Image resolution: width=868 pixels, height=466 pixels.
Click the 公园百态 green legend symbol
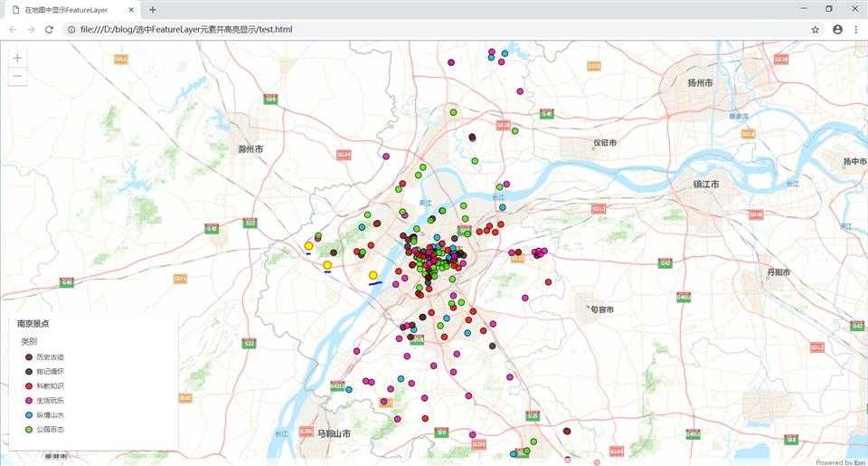(x=29, y=429)
